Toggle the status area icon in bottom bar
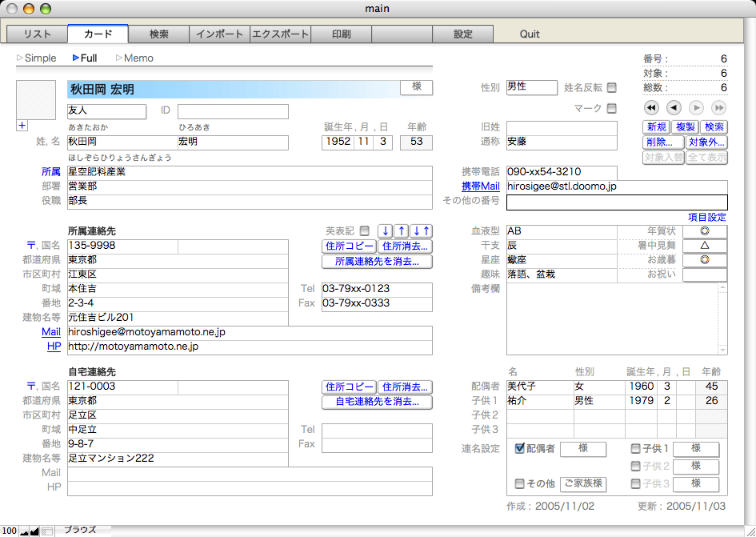Viewport: 756px width, 537px height. coord(47,531)
